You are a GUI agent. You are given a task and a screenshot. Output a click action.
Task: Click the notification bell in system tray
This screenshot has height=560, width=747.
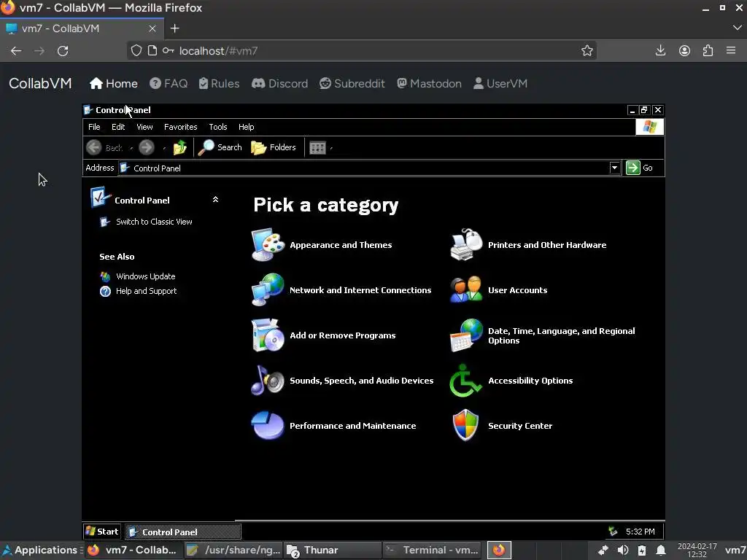(661, 550)
